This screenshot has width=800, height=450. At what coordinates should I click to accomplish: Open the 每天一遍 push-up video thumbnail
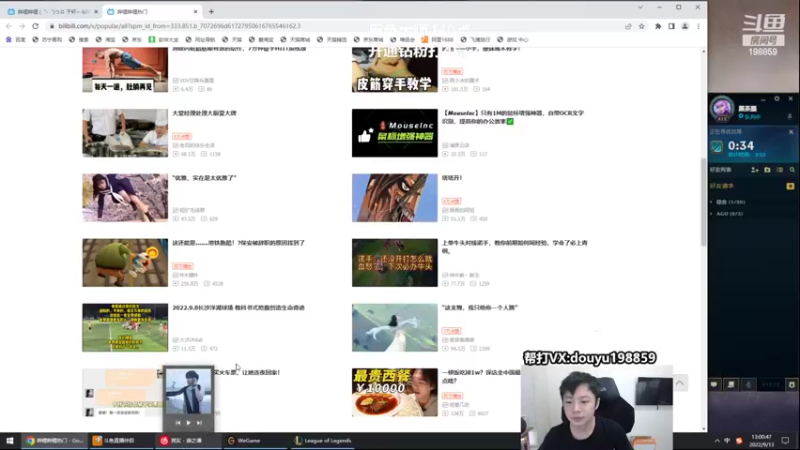tap(125, 70)
